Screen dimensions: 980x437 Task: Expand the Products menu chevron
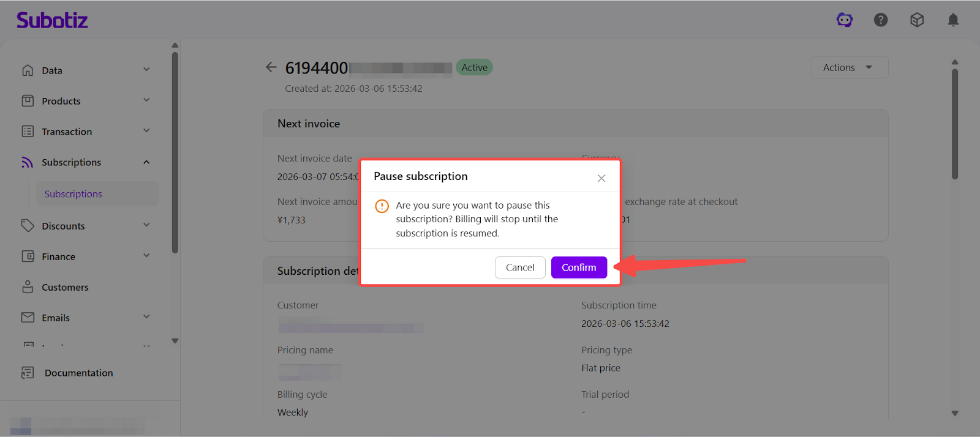[x=146, y=100]
